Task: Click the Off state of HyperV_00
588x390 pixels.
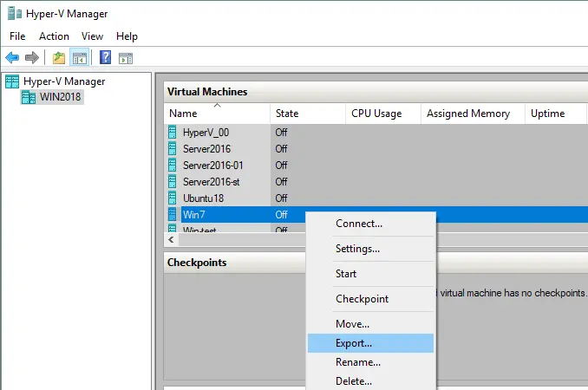Action: pos(281,133)
